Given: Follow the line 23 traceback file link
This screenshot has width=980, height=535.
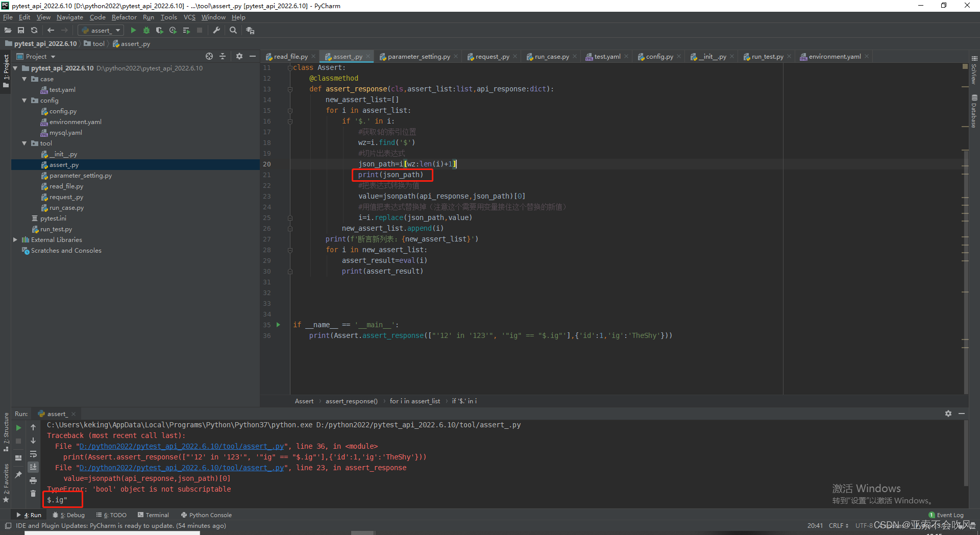Looking at the screenshot, I should tap(181, 468).
